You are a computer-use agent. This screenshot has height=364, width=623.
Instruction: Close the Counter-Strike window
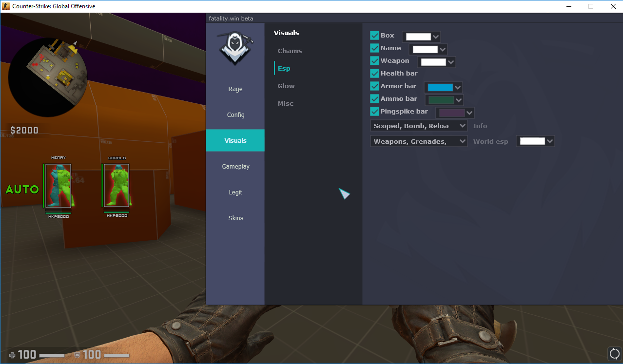[x=613, y=6]
